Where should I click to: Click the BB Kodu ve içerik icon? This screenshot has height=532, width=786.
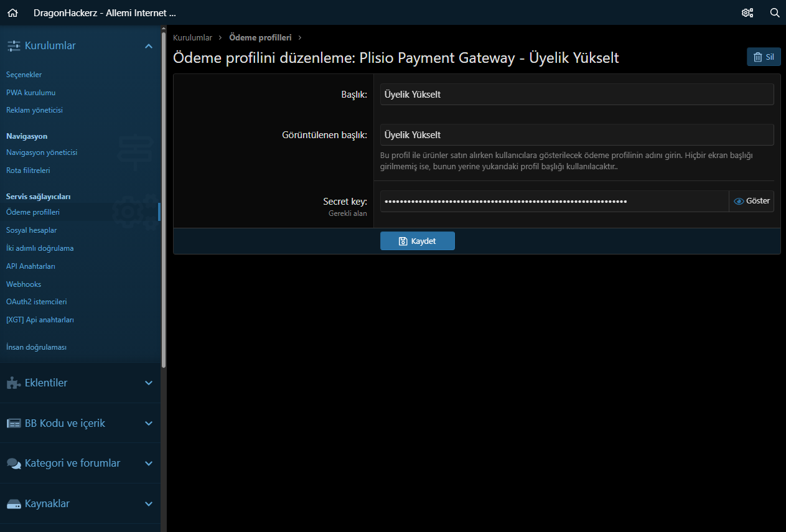point(14,423)
